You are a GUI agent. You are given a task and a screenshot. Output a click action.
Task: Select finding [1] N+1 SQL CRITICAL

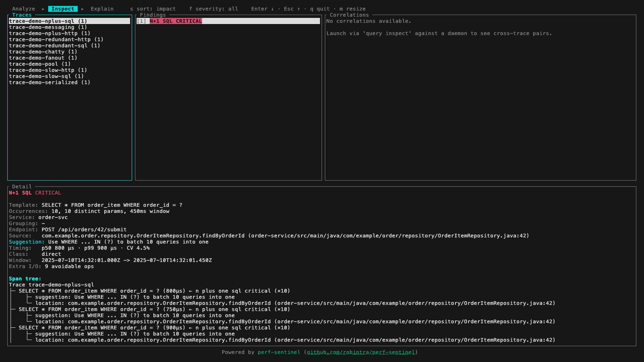click(x=228, y=21)
